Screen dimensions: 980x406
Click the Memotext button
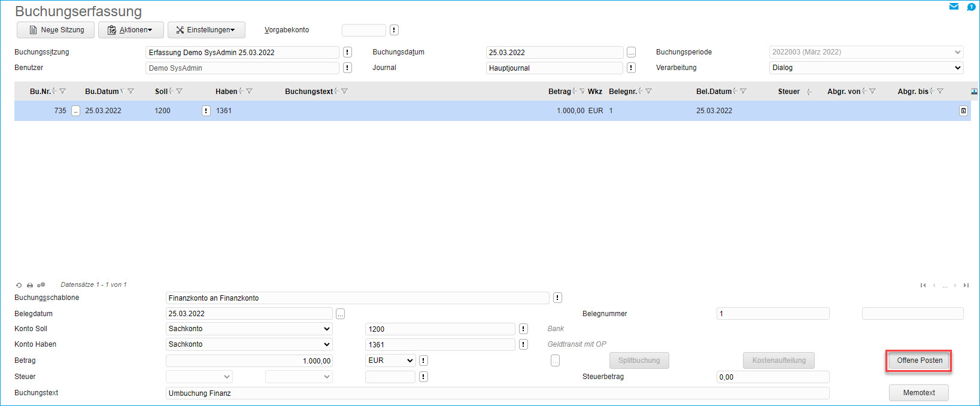click(x=918, y=393)
